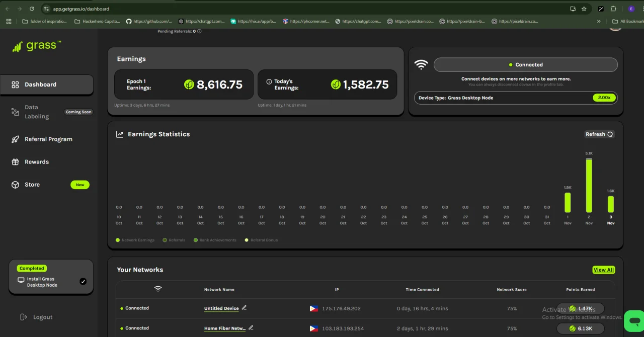Bookmark this page with the star icon
Viewport: 644px width, 337px height.
[x=584, y=9]
